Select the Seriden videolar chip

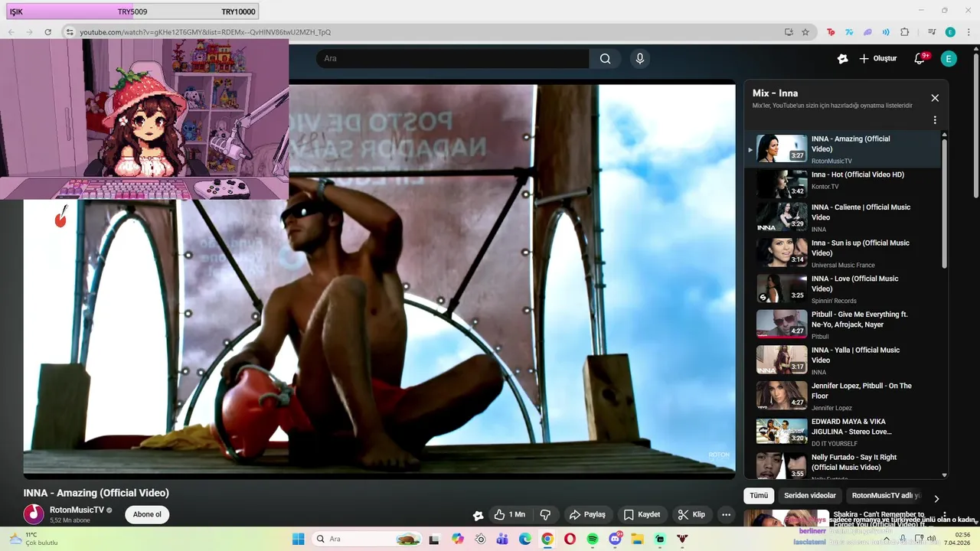coord(810,496)
